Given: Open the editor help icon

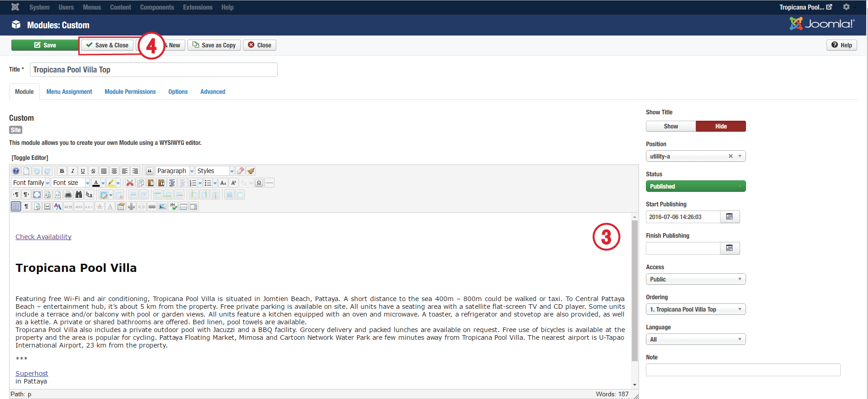Looking at the screenshot, I should [x=16, y=171].
